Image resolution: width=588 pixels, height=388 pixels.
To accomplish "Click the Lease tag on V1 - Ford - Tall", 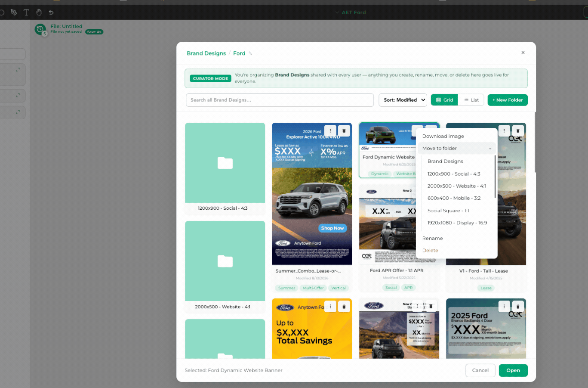I will 486,288.
